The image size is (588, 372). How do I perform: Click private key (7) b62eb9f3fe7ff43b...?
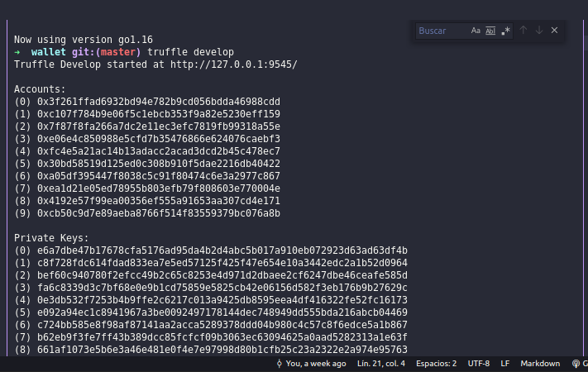click(x=222, y=336)
